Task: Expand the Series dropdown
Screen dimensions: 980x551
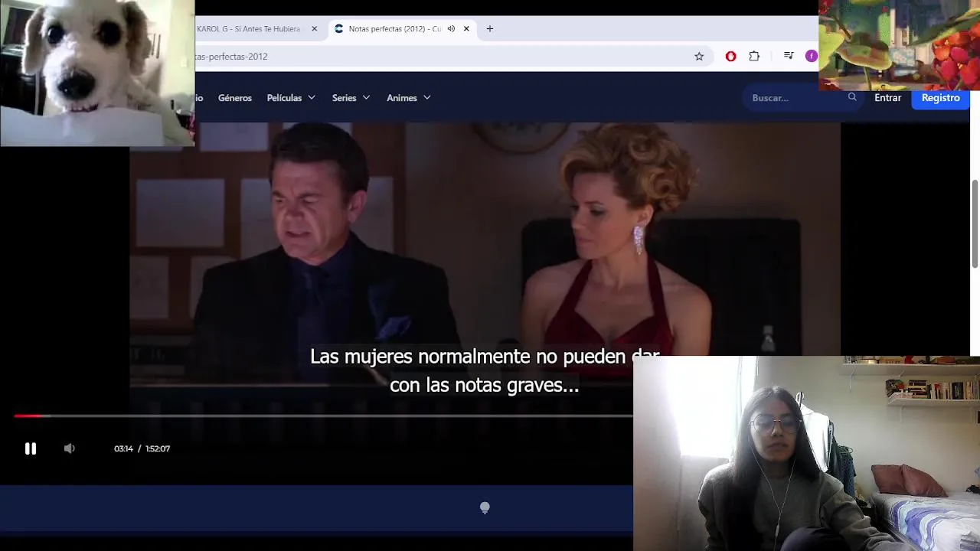Action: coord(351,98)
